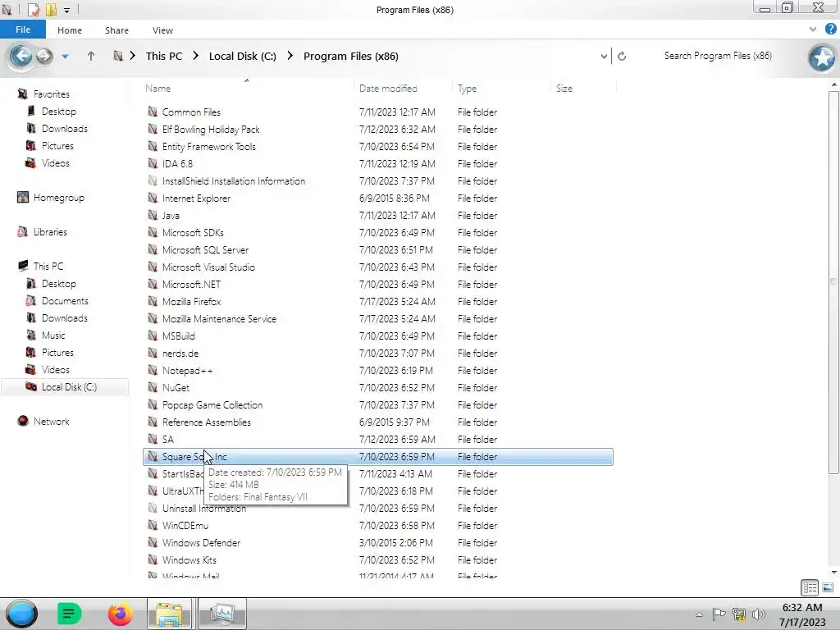
Task: Select the Windows Defender folder icon
Action: pyautogui.click(x=153, y=543)
